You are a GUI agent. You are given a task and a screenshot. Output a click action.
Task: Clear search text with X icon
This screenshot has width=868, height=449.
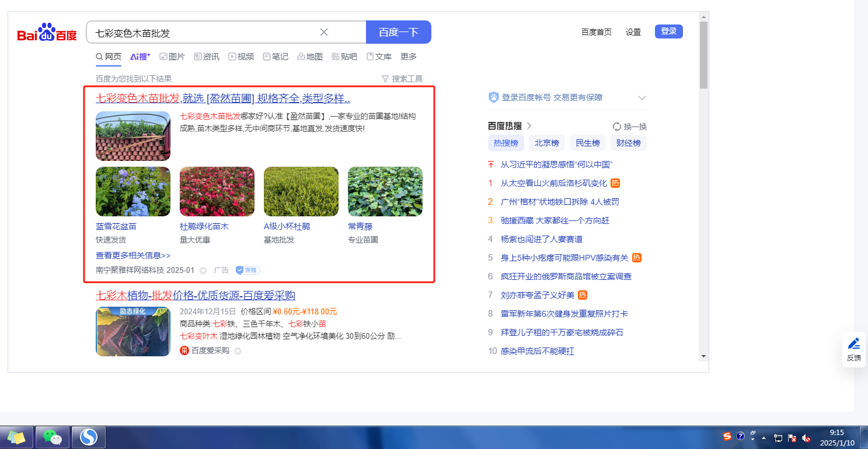pos(324,32)
